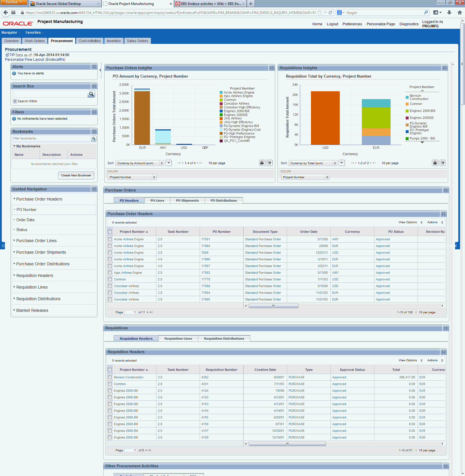Open Currency by Amount sort dropdown
The width and height of the screenshot is (465, 476).
140,163
